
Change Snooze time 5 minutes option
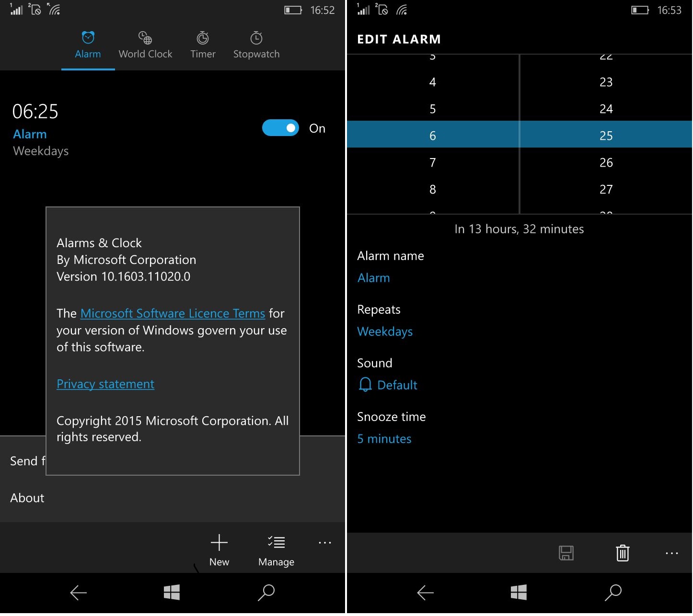click(384, 439)
